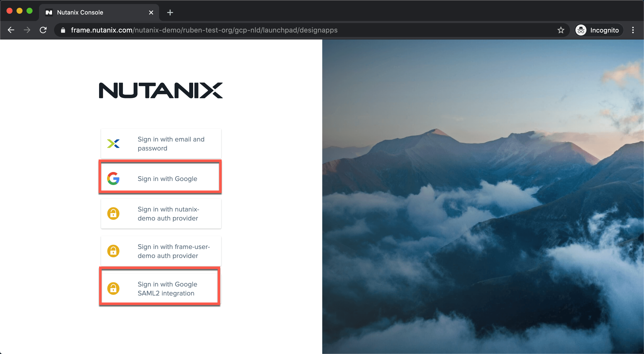Open the Chrome three-dot menu
Viewport: 644px width, 354px height.
(633, 30)
